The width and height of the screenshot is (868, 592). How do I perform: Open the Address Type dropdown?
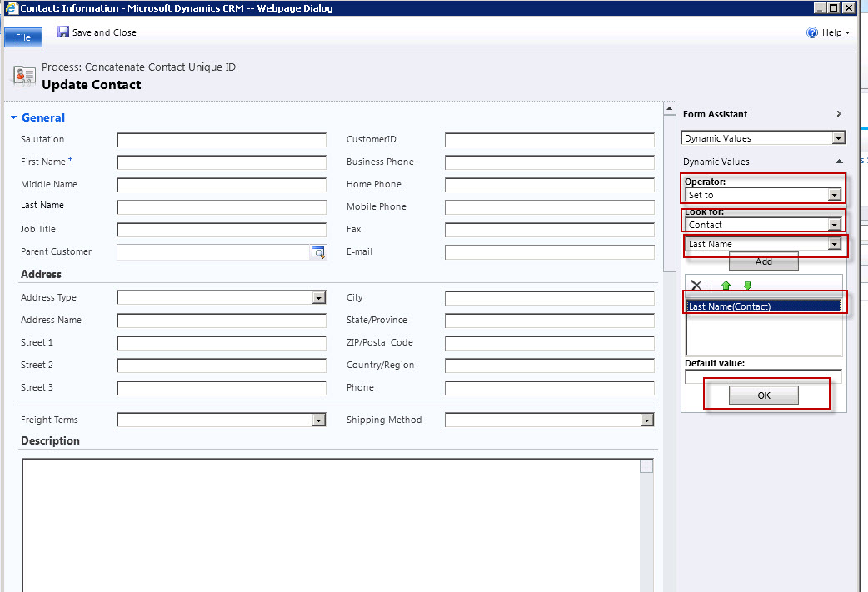coord(318,298)
